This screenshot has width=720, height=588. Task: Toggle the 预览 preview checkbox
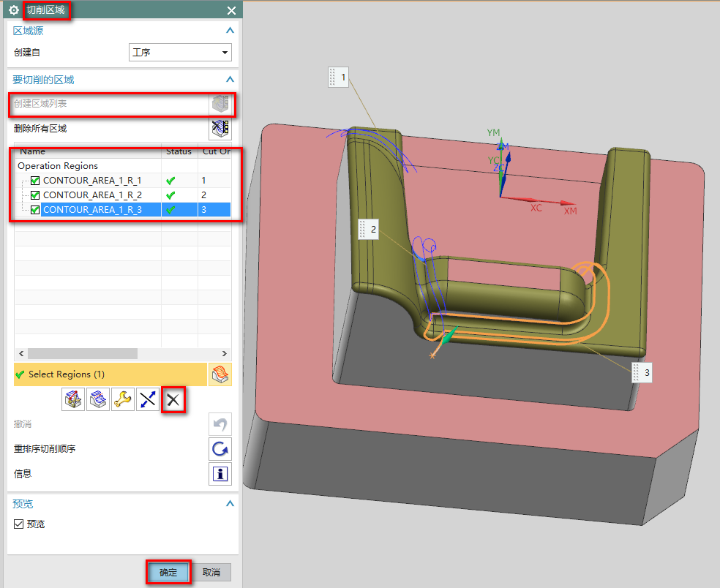pos(19,524)
